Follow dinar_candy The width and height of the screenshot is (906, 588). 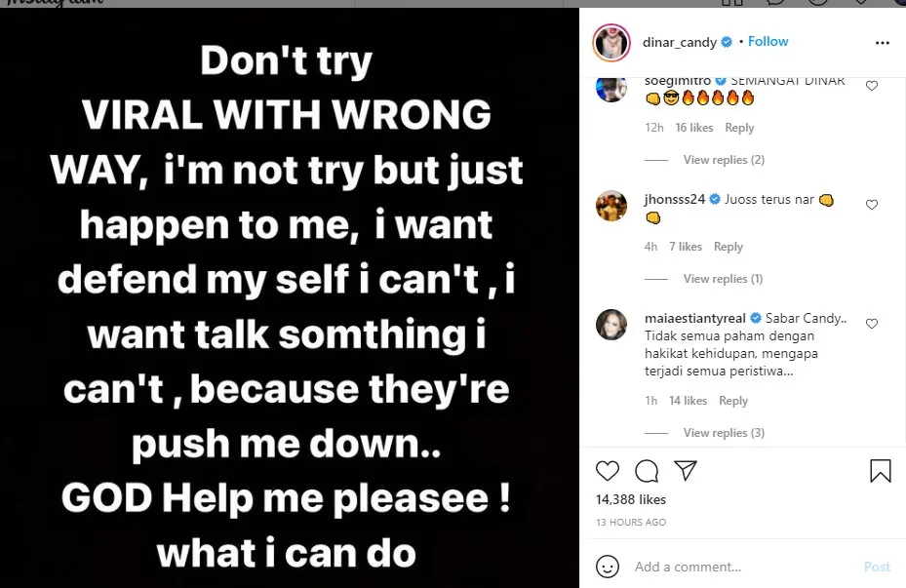pyautogui.click(x=768, y=42)
